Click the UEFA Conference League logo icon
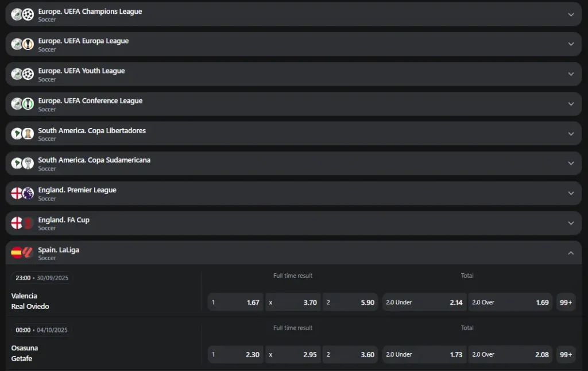The image size is (588, 371). click(x=28, y=104)
